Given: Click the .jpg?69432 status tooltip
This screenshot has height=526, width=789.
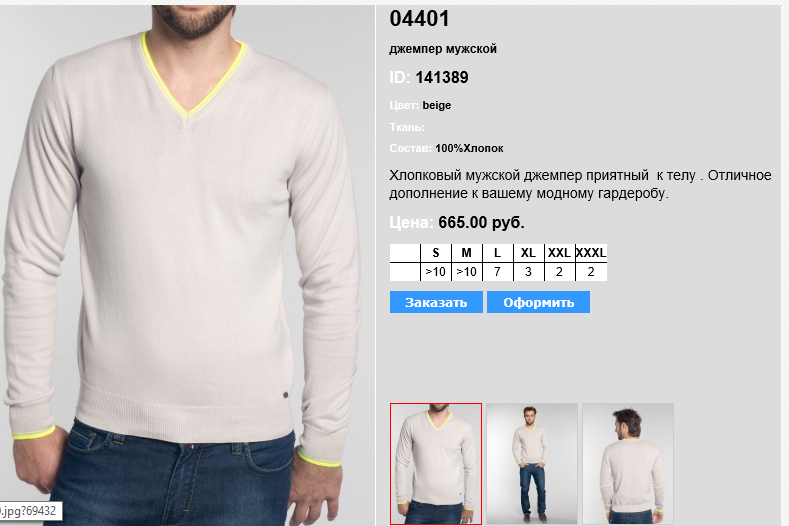Looking at the screenshot, I should point(30,511).
